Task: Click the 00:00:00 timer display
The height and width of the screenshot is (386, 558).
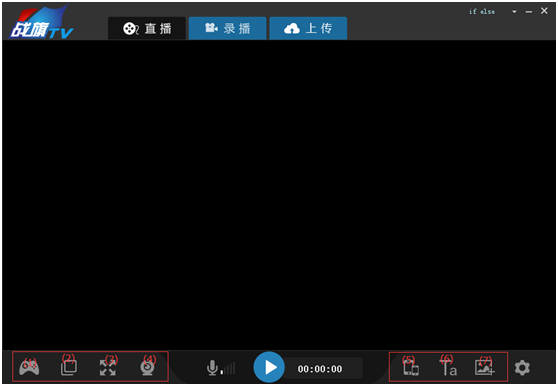Action: coord(320,369)
